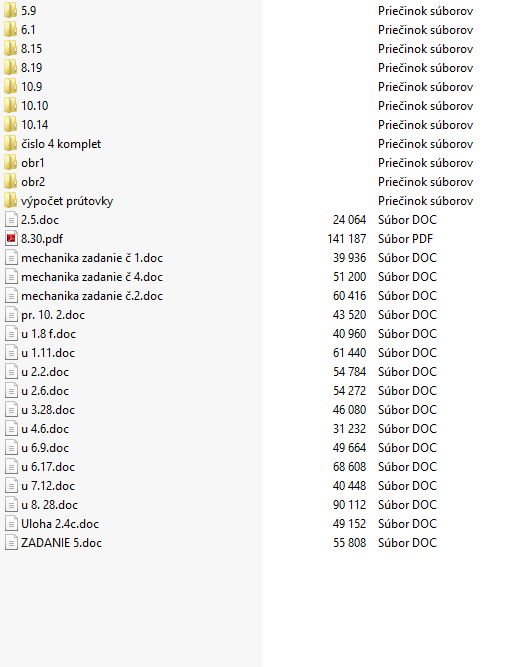
Task: Select the 5.9 folder icon
Action: click(x=11, y=11)
